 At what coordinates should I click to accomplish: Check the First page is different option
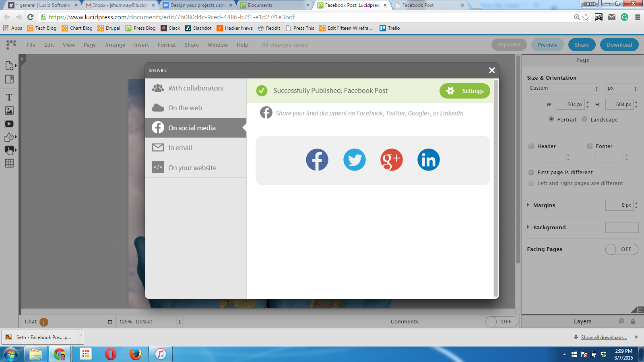tap(531, 173)
